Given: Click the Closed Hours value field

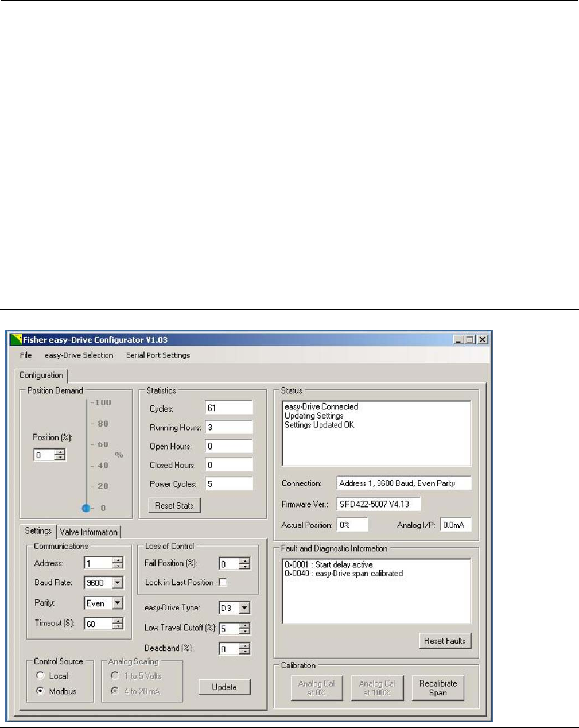Looking at the screenshot, I should pyautogui.click(x=229, y=465).
